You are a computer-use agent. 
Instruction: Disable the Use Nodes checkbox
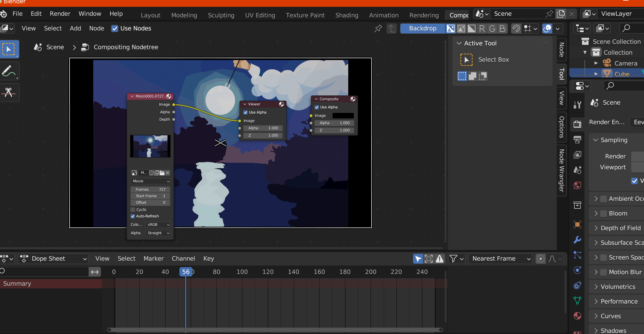(x=115, y=28)
